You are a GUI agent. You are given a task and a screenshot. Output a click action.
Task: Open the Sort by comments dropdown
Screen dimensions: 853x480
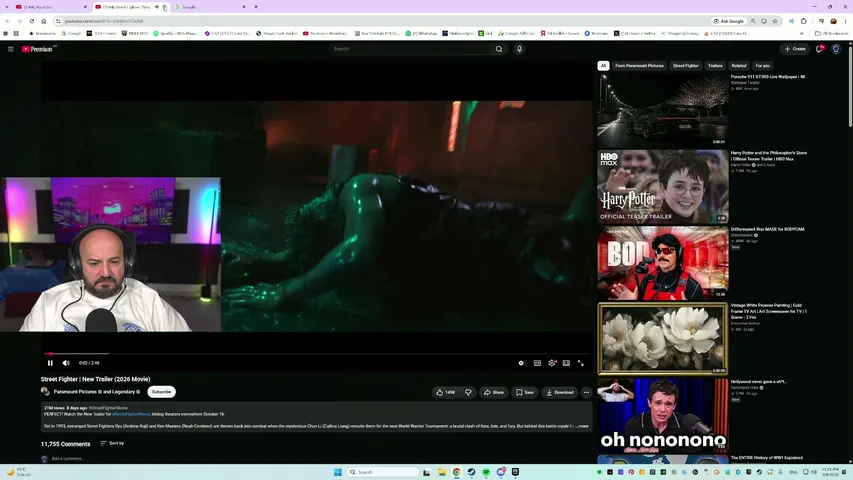(113, 443)
